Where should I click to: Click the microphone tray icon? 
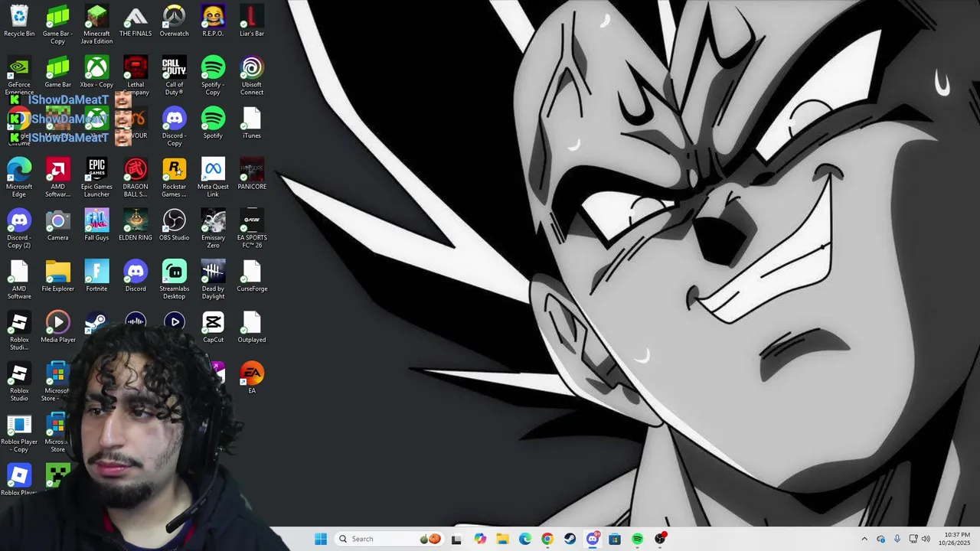point(897,539)
